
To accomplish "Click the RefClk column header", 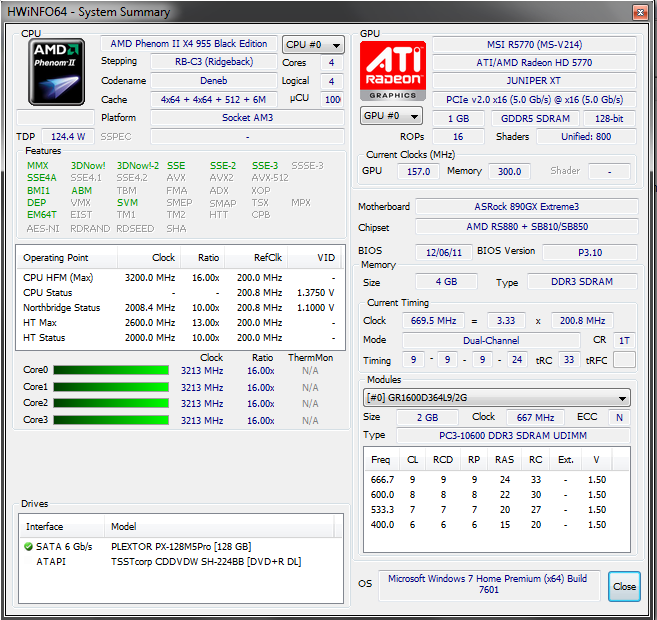I will tap(256, 257).
